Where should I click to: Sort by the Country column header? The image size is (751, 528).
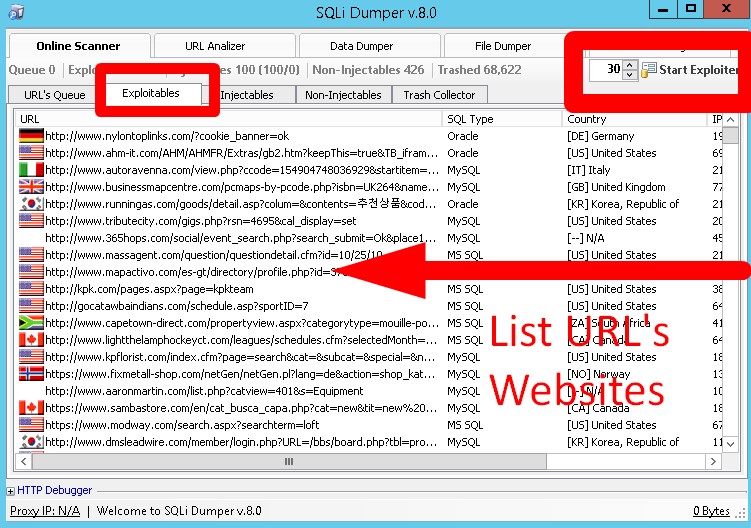(x=634, y=119)
